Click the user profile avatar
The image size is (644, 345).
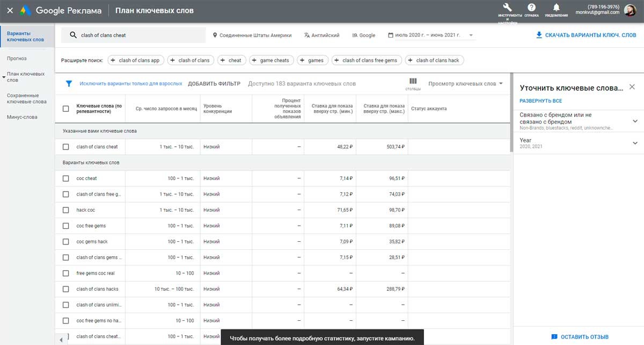(629, 10)
